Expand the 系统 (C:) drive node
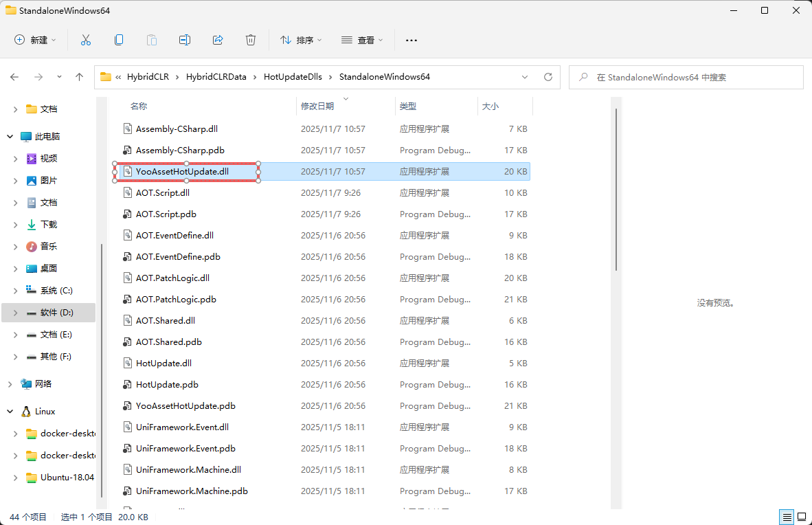812x525 pixels. [16, 290]
